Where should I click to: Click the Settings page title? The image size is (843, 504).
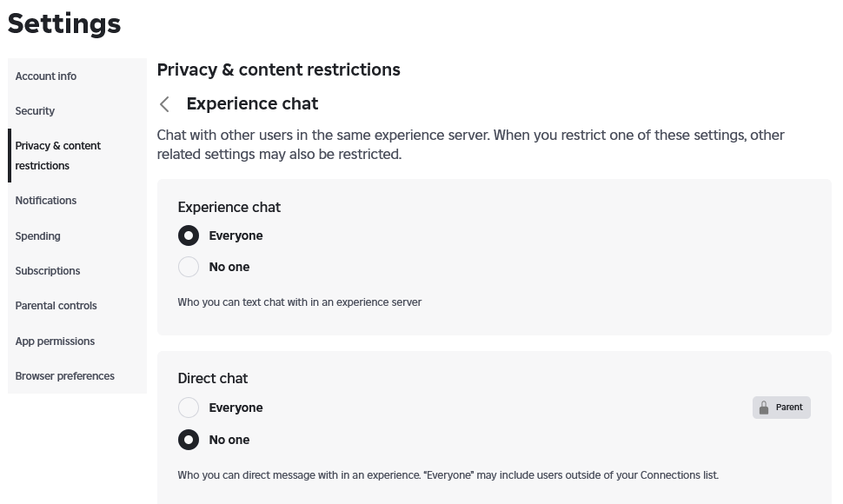[64, 23]
